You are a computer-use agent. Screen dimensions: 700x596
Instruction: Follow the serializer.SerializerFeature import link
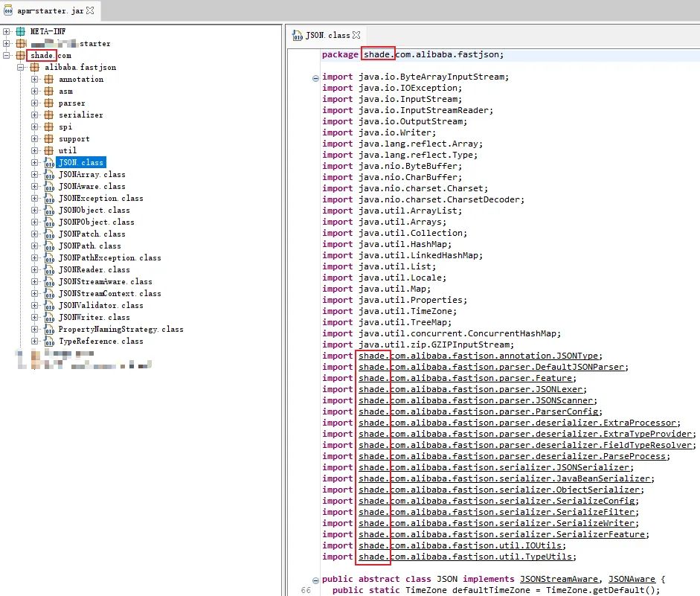click(502, 534)
